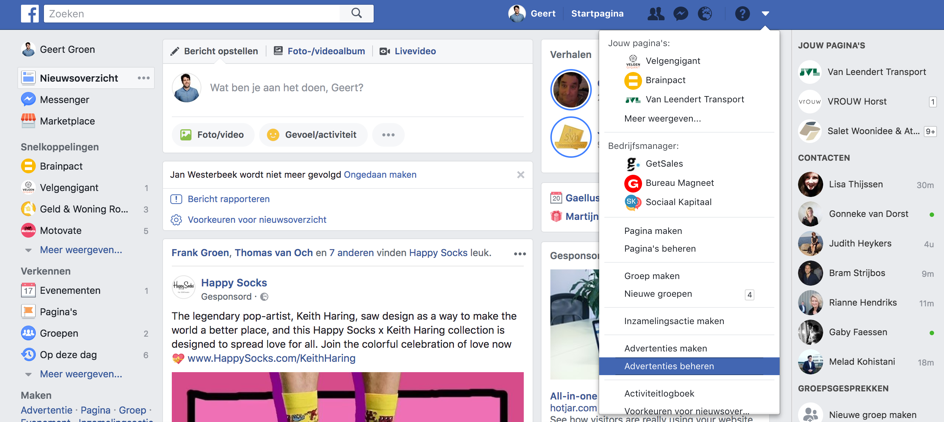
Task: Collapse the account dropdown arrow
Action: [x=765, y=13]
